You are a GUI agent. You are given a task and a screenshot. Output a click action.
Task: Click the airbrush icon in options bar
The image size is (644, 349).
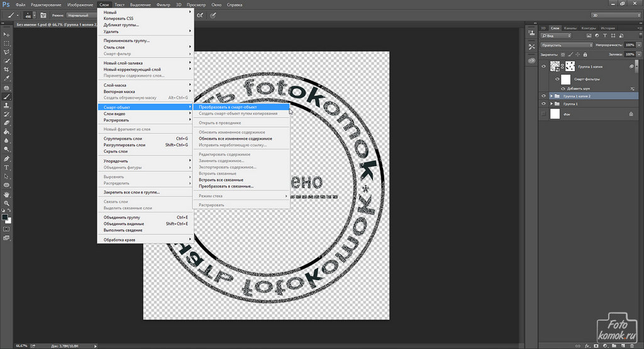tap(199, 15)
